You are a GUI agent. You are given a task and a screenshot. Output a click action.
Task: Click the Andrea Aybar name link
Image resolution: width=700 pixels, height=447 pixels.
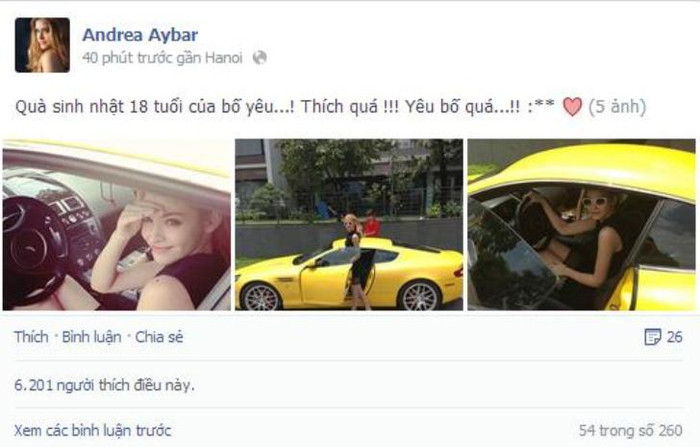(x=140, y=35)
